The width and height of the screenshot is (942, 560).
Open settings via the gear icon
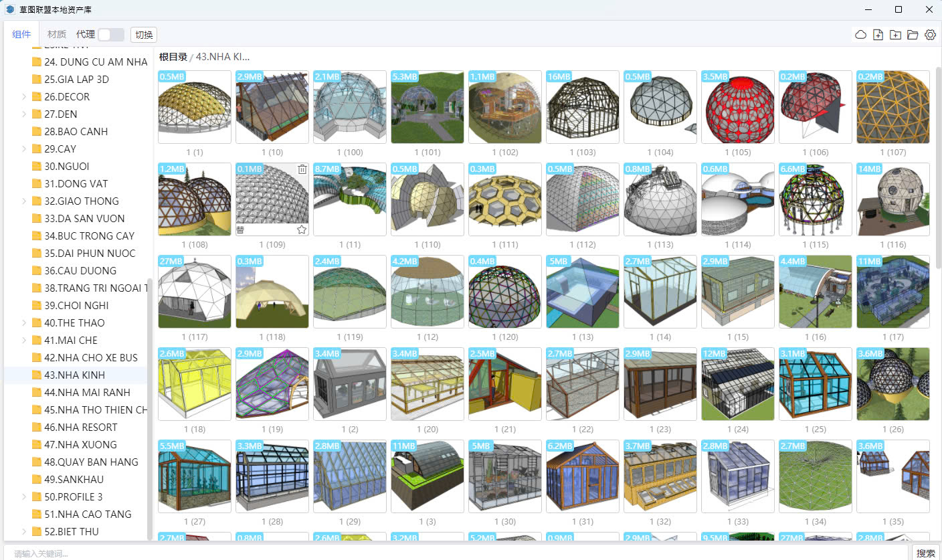[930, 35]
